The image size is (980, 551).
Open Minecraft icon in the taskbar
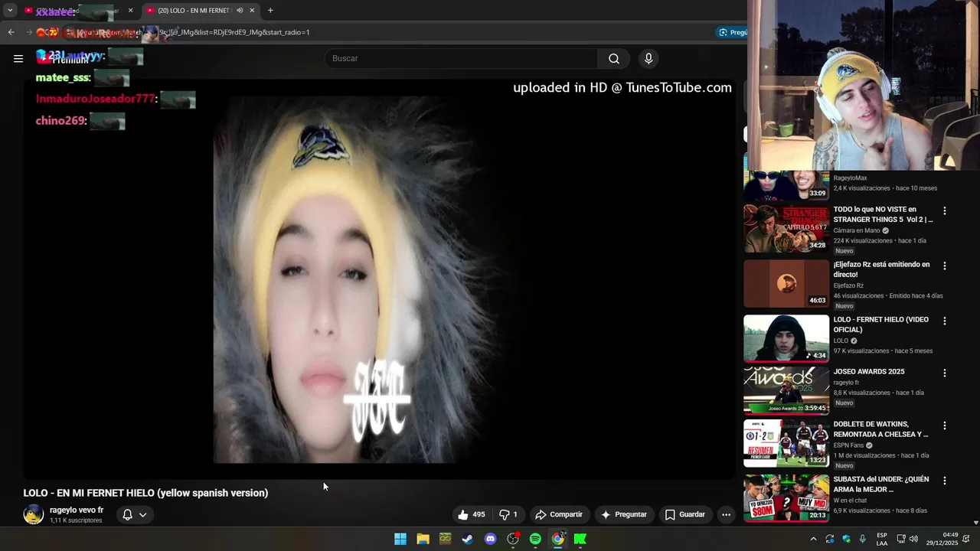click(x=445, y=539)
